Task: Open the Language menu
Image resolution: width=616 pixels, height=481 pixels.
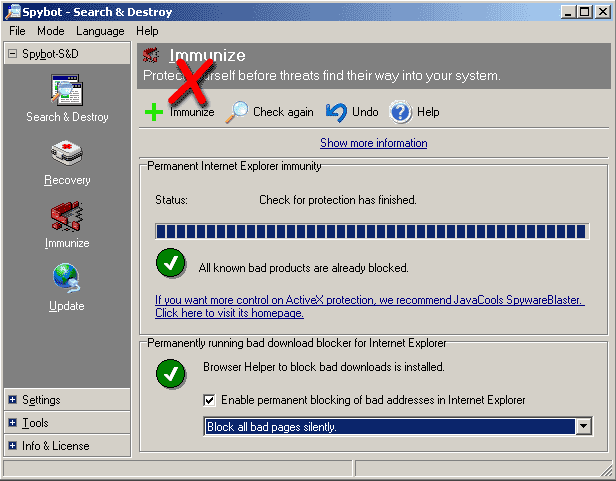Action: [x=100, y=31]
